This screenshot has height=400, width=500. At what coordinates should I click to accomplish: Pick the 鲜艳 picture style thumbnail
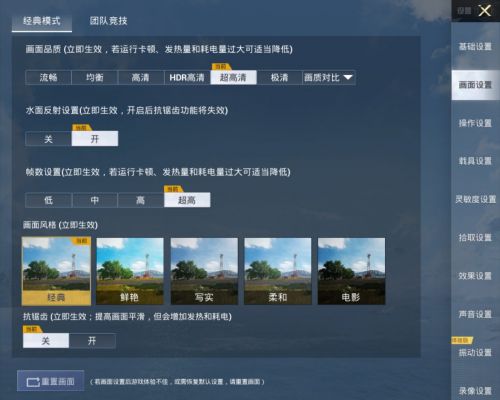130,271
